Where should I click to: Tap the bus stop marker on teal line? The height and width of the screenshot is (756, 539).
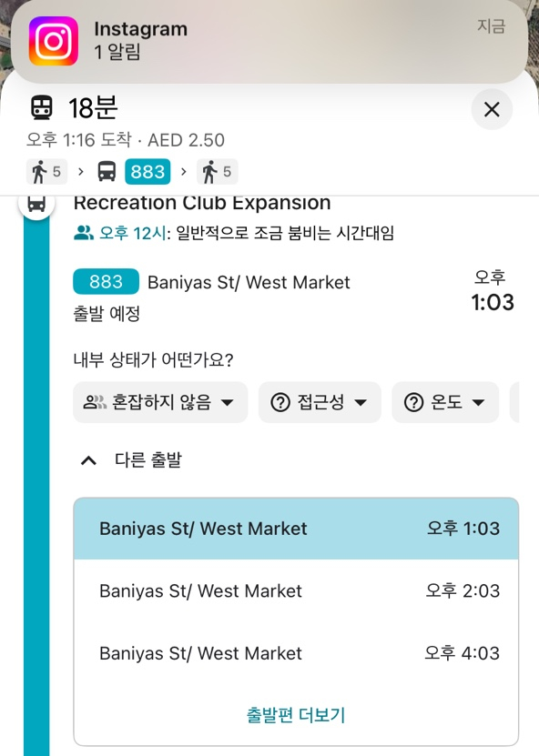[x=36, y=204]
